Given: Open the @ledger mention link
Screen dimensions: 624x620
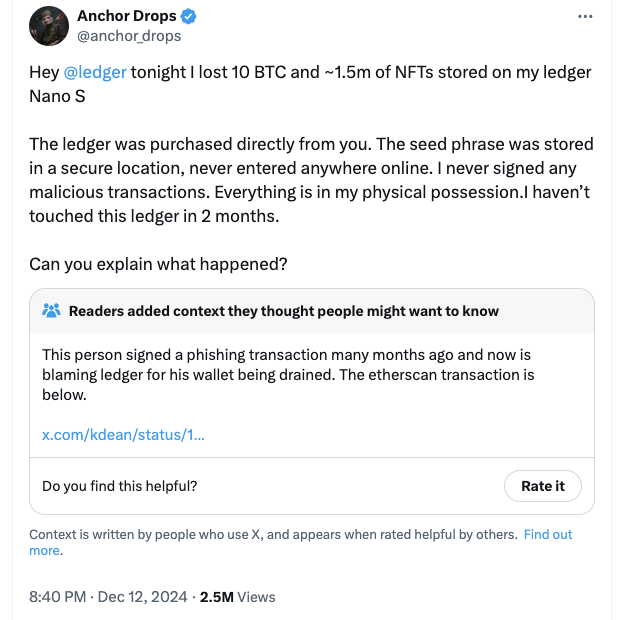Looking at the screenshot, I should [x=95, y=72].
